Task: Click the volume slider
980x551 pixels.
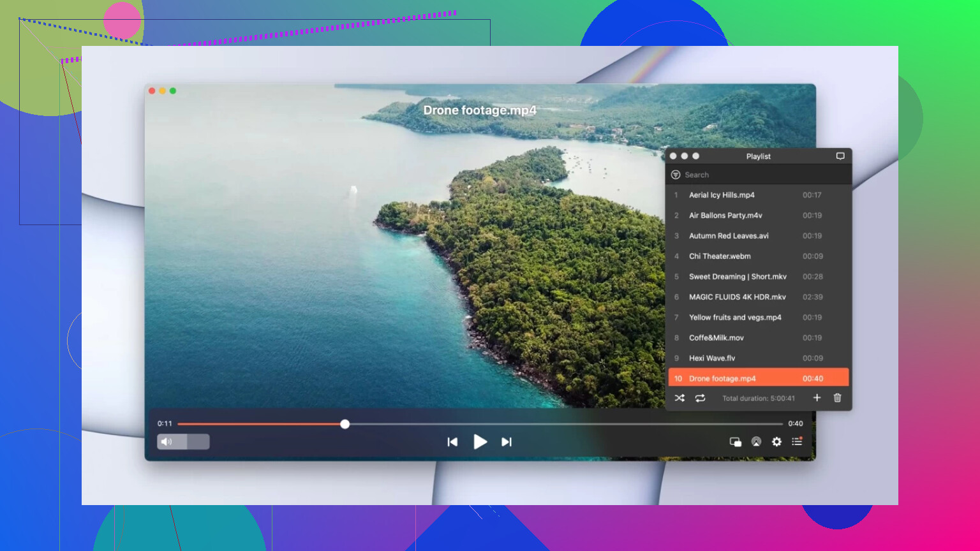Action: [183, 441]
